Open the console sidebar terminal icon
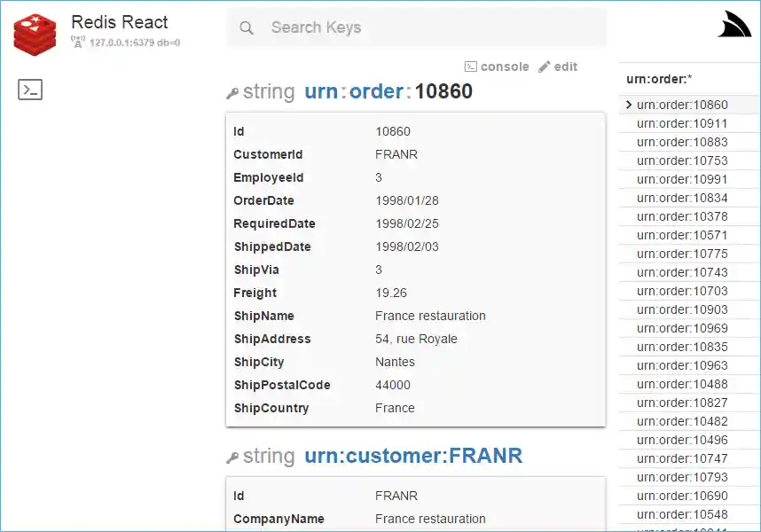The image size is (761, 532). 30,90
